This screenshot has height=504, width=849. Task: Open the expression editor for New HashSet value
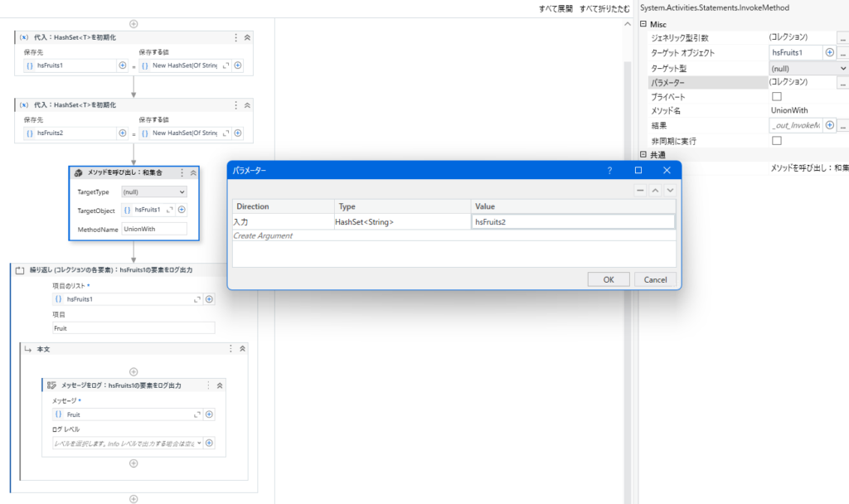(x=224, y=65)
